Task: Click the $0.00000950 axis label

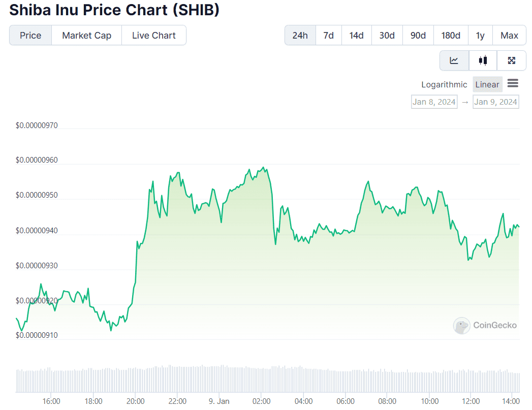Action: 37,195
